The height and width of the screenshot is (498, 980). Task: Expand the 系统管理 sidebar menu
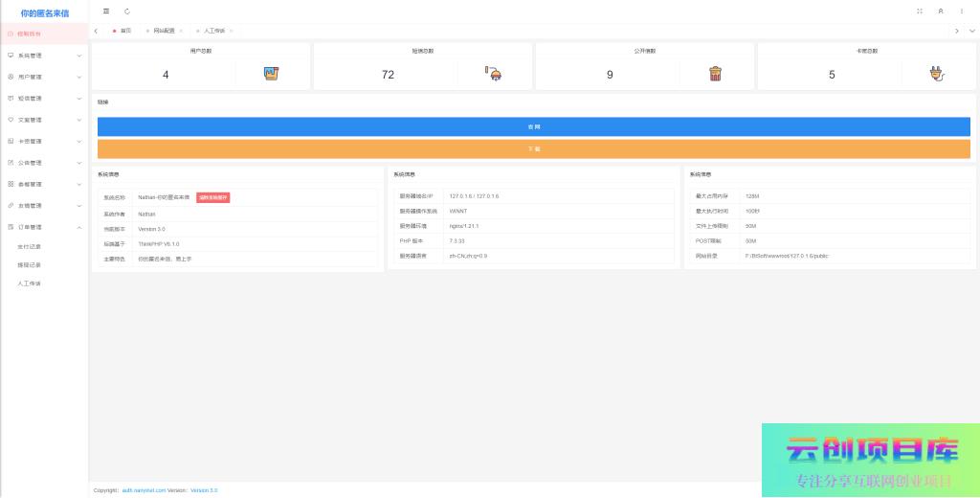(x=44, y=56)
